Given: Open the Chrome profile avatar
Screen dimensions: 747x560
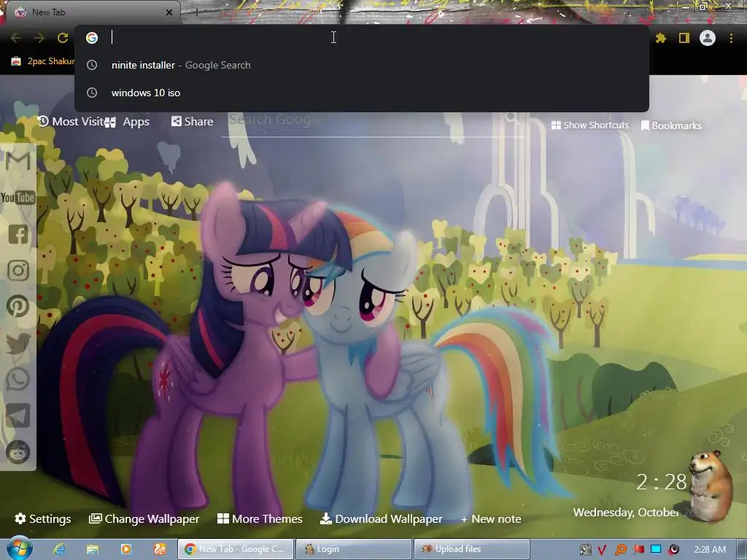Looking at the screenshot, I should [x=708, y=38].
